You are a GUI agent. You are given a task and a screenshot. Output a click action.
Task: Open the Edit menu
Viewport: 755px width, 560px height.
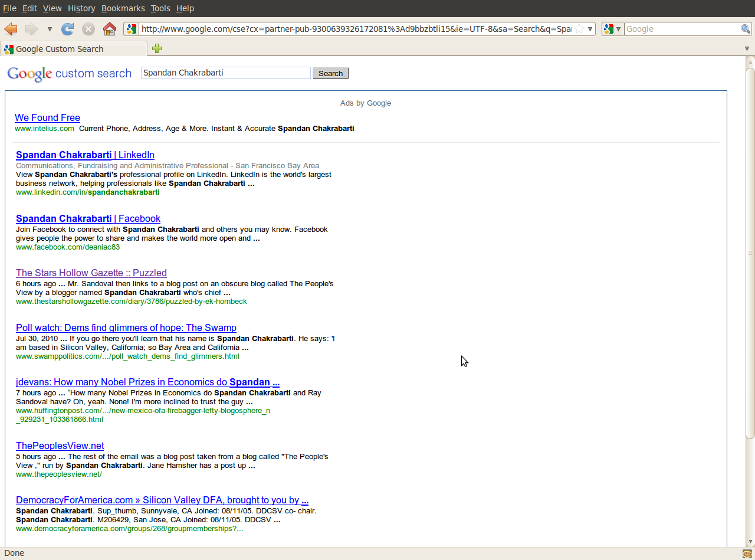(x=29, y=8)
